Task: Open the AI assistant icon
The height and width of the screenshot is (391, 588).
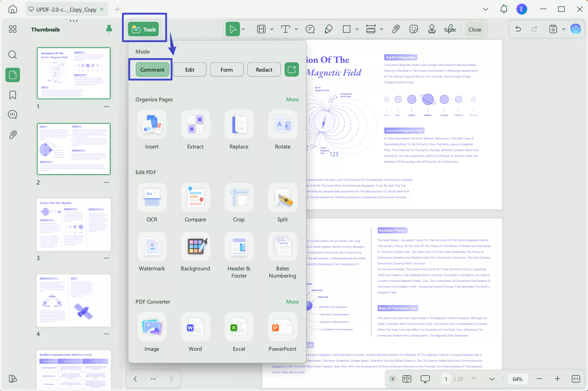Action: 576,29
